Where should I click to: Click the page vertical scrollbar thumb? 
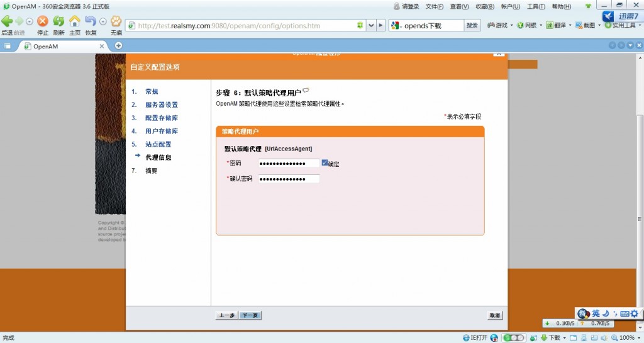(x=640, y=219)
